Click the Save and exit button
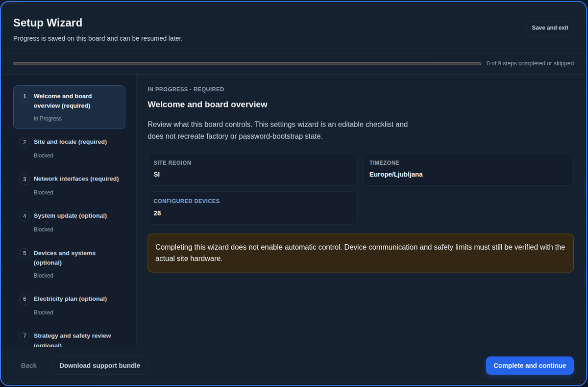Viewport: 588px width, 387px height. pos(550,28)
